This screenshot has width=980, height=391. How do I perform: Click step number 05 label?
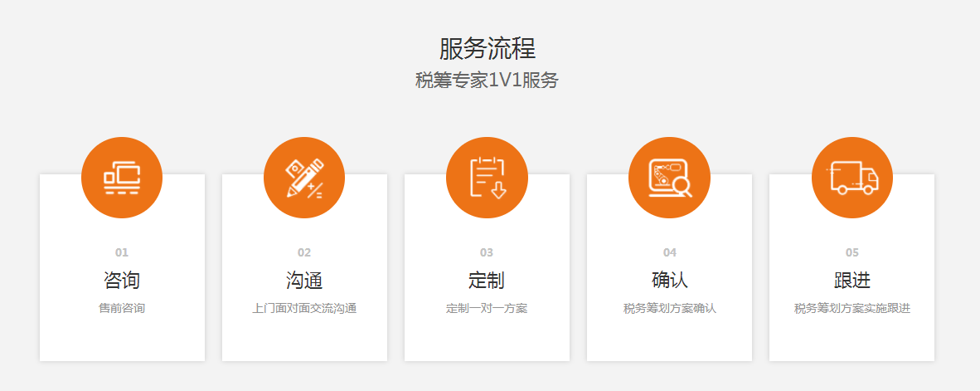pyautogui.click(x=851, y=252)
